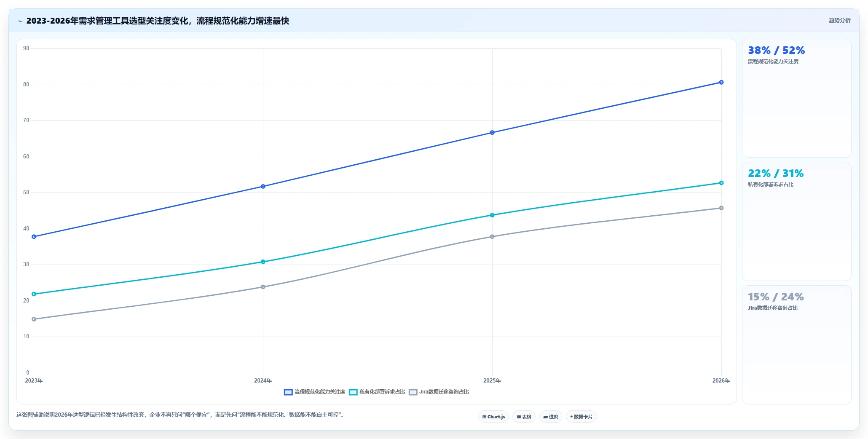Click the 2026年 x-axis label

click(721, 380)
